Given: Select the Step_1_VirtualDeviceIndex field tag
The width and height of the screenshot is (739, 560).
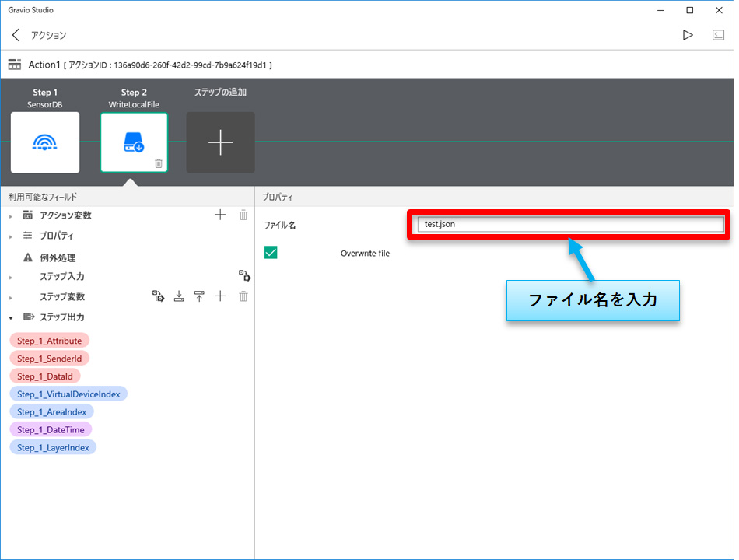Looking at the screenshot, I should coord(68,394).
